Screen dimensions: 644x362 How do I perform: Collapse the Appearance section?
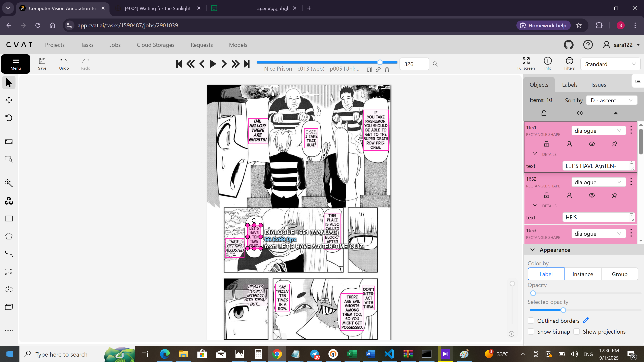(x=532, y=250)
